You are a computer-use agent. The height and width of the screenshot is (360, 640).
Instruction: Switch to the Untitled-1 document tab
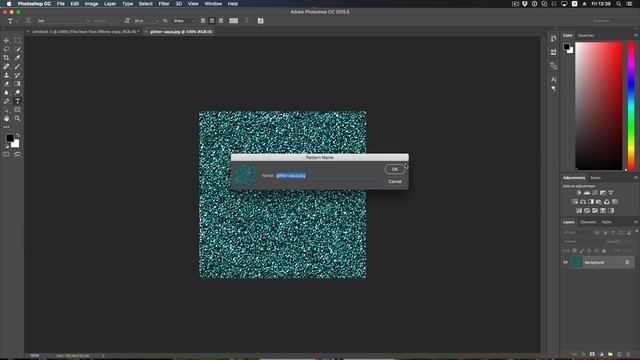pyautogui.click(x=85, y=31)
